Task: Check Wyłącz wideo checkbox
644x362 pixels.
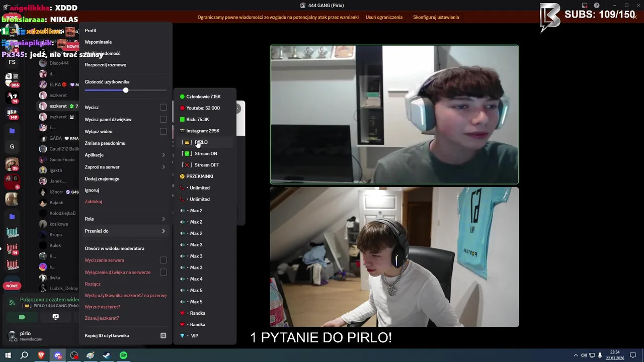Action: click(x=163, y=131)
